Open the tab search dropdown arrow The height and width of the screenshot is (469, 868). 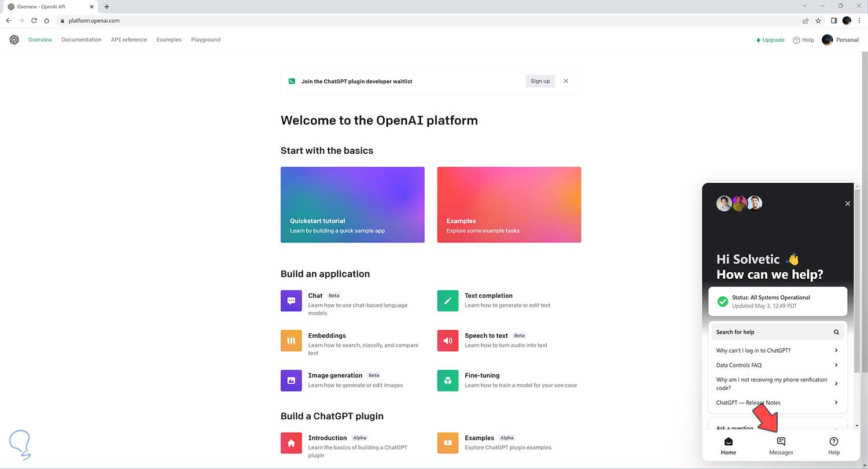point(805,6)
